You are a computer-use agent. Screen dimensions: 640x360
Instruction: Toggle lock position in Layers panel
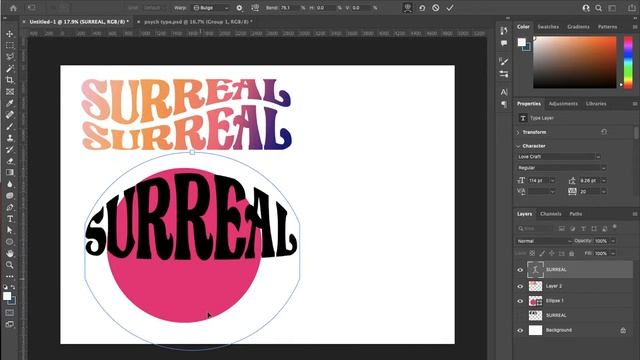552,253
